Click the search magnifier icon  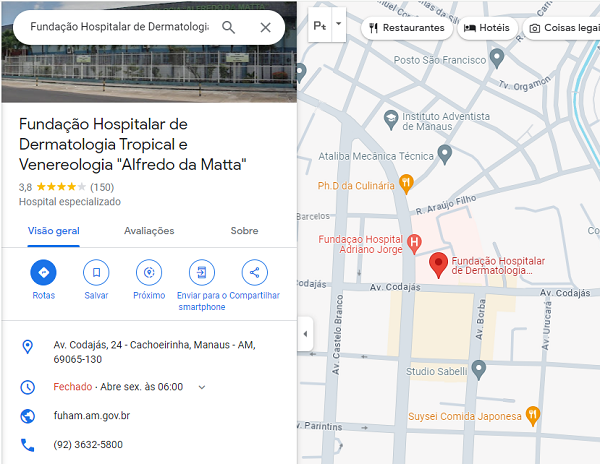click(x=228, y=28)
